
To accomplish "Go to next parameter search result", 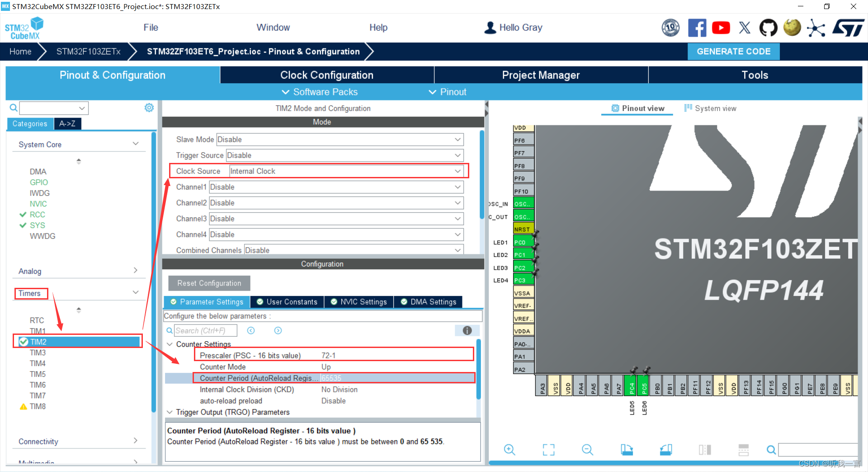I will click(x=278, y=331).
